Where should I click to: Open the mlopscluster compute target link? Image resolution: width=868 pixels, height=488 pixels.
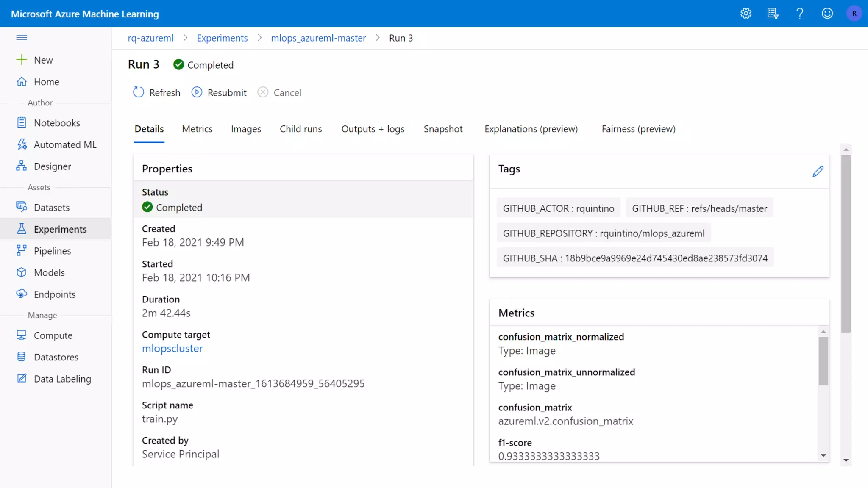pyautogui.click(x=172, y=348)
